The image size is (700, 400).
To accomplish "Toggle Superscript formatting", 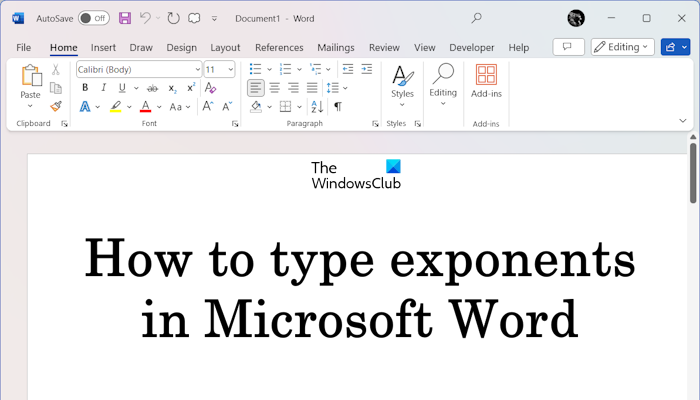I will 191,88.
